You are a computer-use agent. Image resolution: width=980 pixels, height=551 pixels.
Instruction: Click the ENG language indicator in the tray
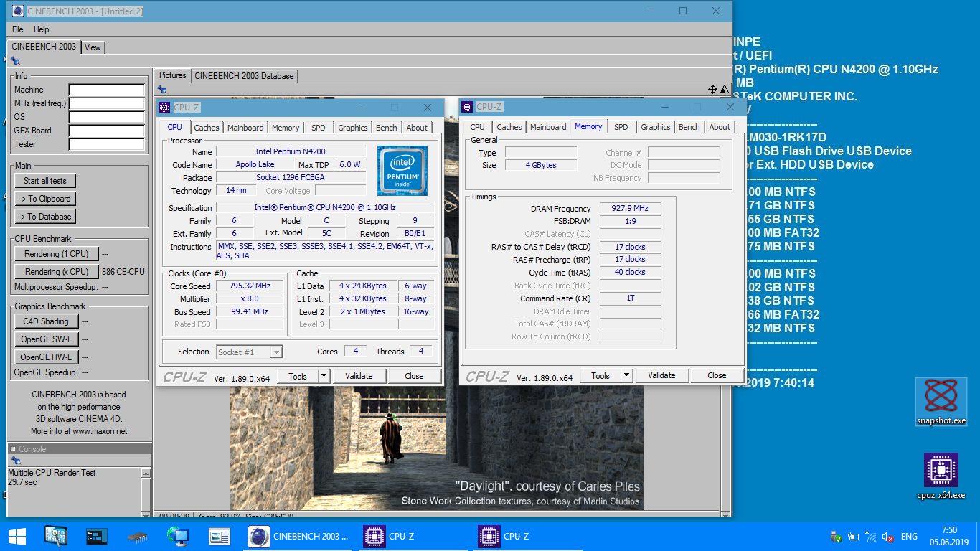coord(909,536)
